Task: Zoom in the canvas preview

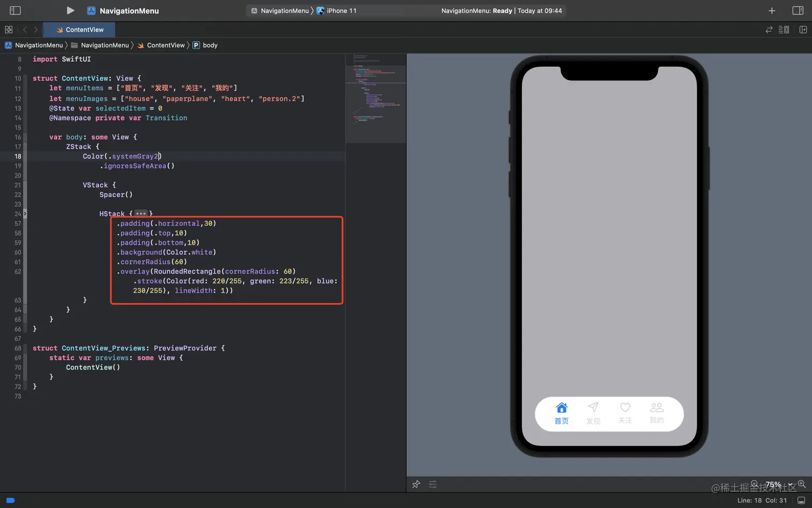Action: [x=802, y=484]
